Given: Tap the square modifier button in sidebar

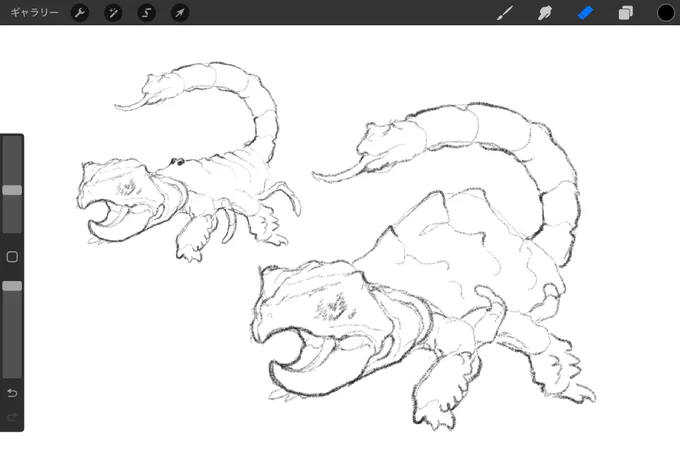Looking at the screenshot, I should [12, 257].
